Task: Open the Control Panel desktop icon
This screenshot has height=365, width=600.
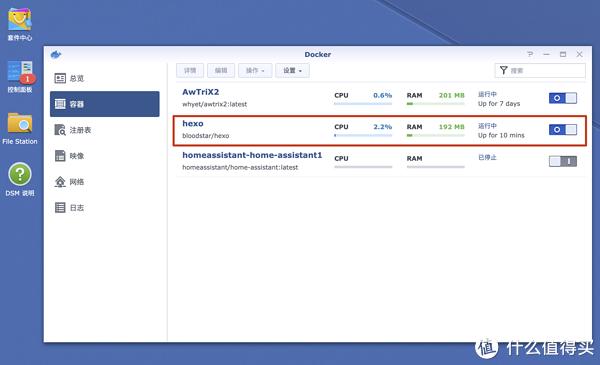Action: (21, 72)
